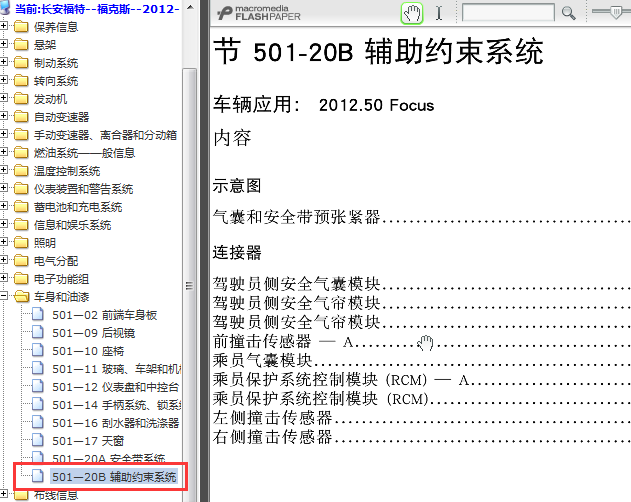Click the zoom slider handle
The height and width of the screenshot is (502, 631).
(x=616, y=12)
